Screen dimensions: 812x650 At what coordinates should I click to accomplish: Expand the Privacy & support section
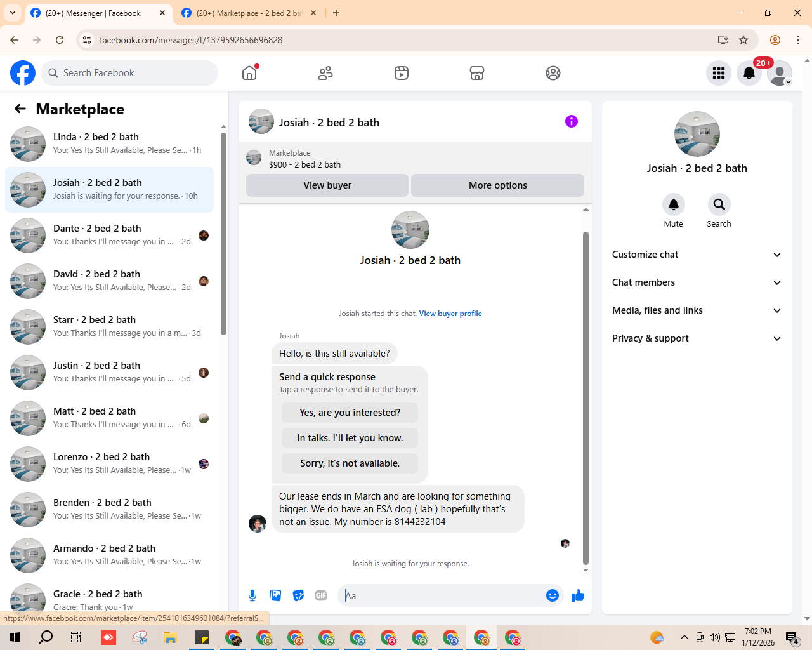tap(697, 338)
